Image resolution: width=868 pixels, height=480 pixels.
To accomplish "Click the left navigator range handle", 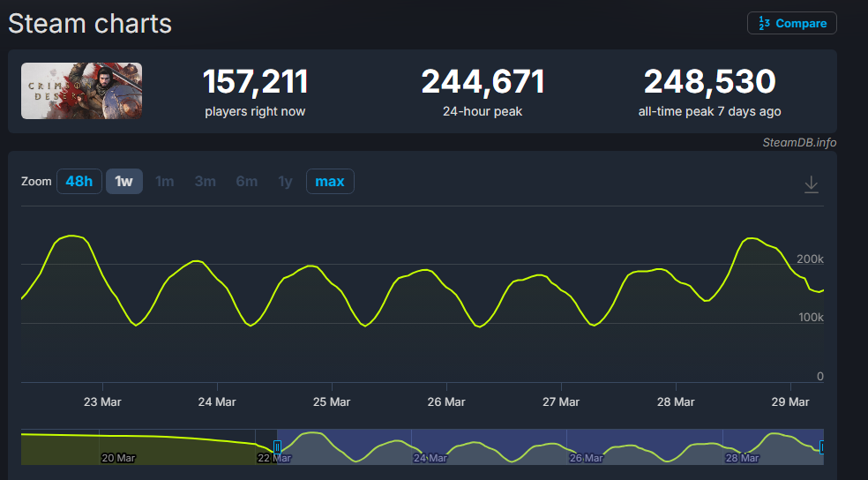I will [x=277, y=447].
